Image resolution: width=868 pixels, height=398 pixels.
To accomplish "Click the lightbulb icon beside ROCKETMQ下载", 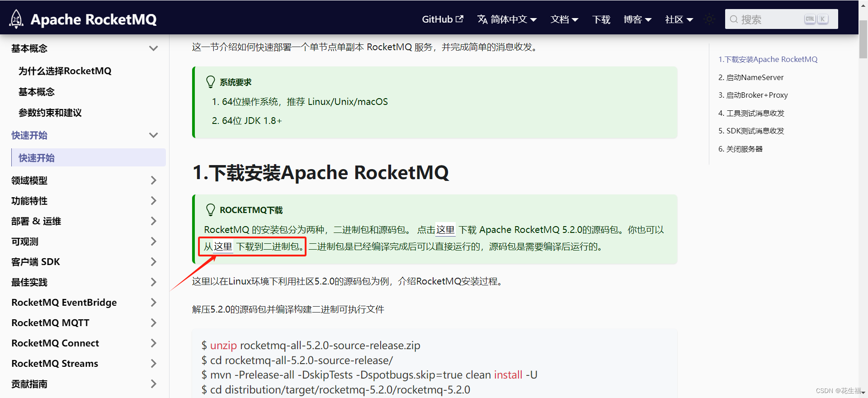I will tap(211, 210).
